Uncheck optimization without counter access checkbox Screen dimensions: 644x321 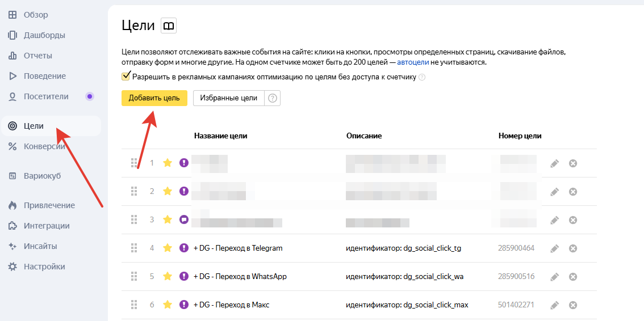(126, 77)
